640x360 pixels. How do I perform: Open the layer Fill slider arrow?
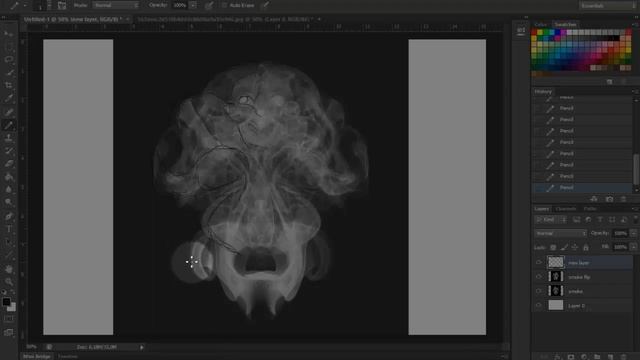[x=633, y=247]
